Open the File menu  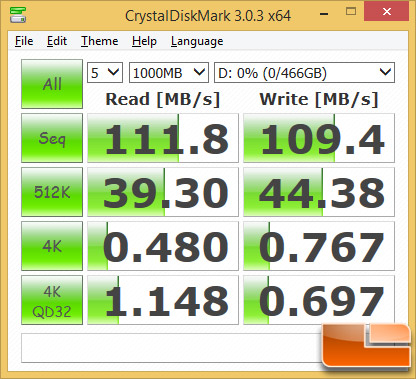24,41
